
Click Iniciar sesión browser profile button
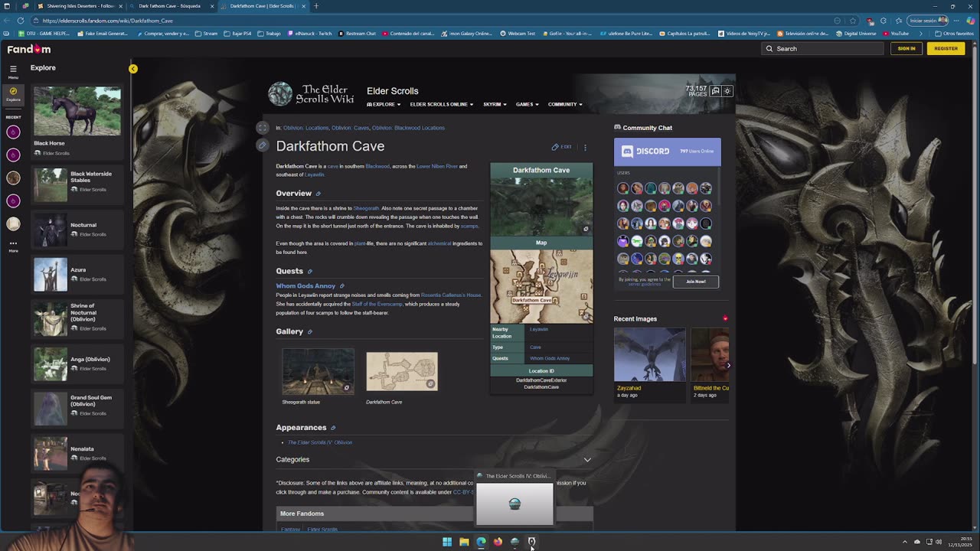pos(928,21)
